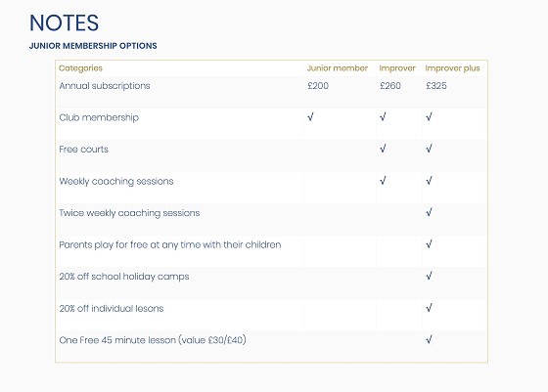Select the Junior member column header
The image size is (548, 392).
tap(338, 68)
